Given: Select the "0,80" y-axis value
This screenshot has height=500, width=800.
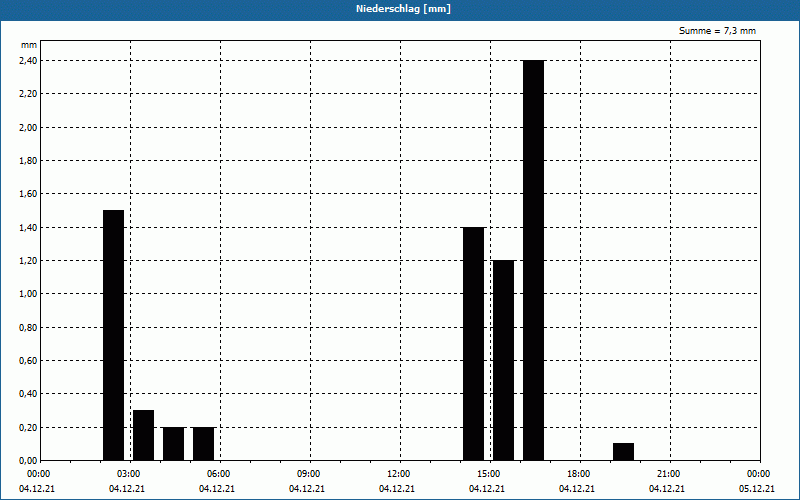Looking at the screenshot, I should [28, 328].
